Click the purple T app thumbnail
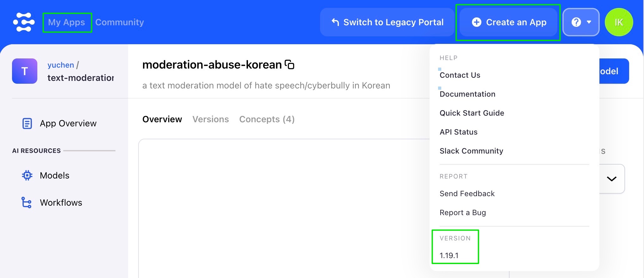The height and width of the screenshot is (278, 644). pos(25,71)
